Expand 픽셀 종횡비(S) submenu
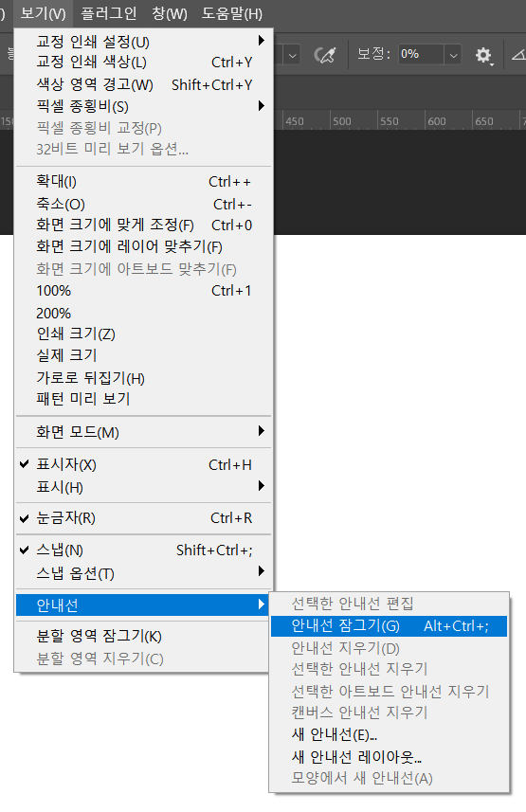The width and height of the screenshot is (526, 812). pyautogui.click(x=144, y=106)
